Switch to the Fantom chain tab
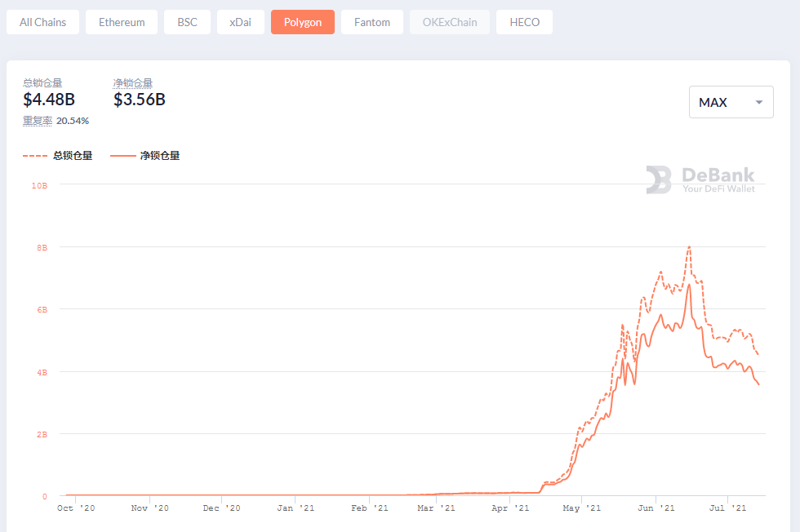This screenshot has width=800, height=532. coord(371,22)
